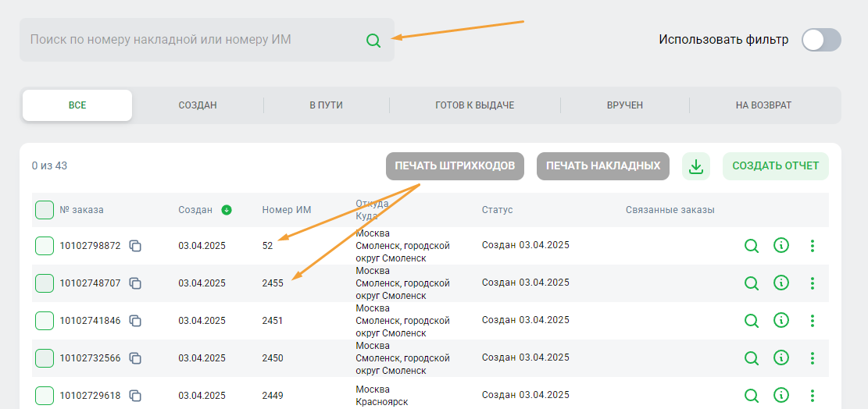The height and width of the screenshot is (409, 868).
Task: Focus the invoice number search field
Action: point(191,40)
